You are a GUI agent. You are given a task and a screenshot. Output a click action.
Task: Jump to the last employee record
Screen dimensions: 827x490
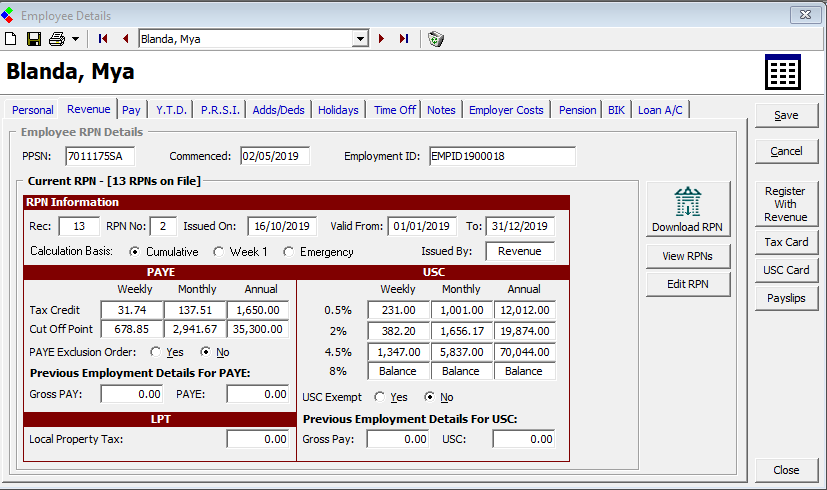(404, 39)
